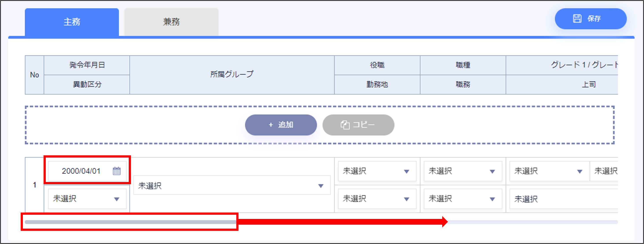
Task: Click the copy icon on コピー button
Action: tap(345, 125)
